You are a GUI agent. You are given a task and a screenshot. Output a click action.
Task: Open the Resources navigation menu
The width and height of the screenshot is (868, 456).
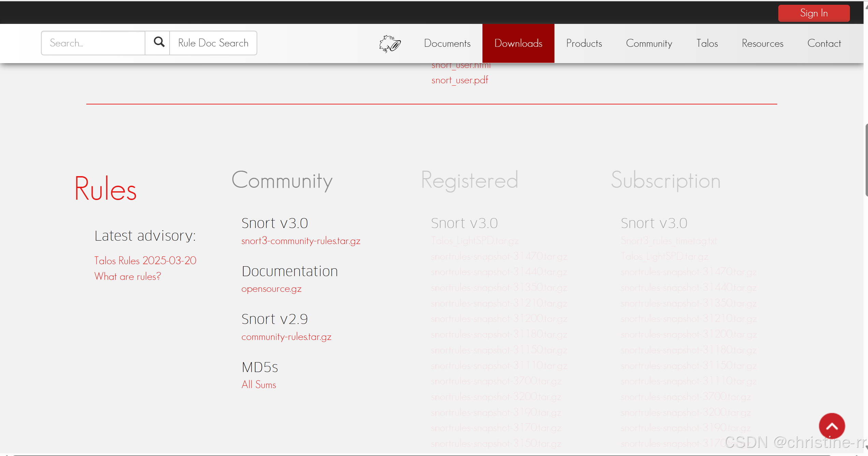pos(762,43)
